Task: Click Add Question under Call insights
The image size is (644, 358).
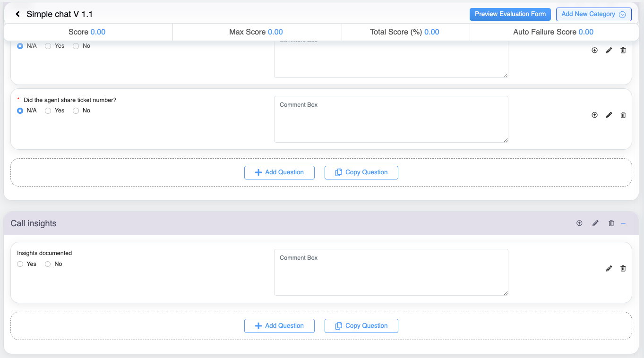Action: click(x=279, y=326)
